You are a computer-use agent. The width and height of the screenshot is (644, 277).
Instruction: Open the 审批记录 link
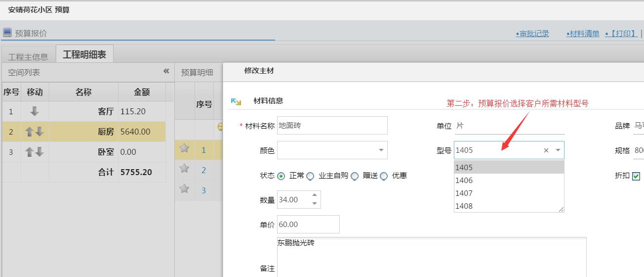532,34
